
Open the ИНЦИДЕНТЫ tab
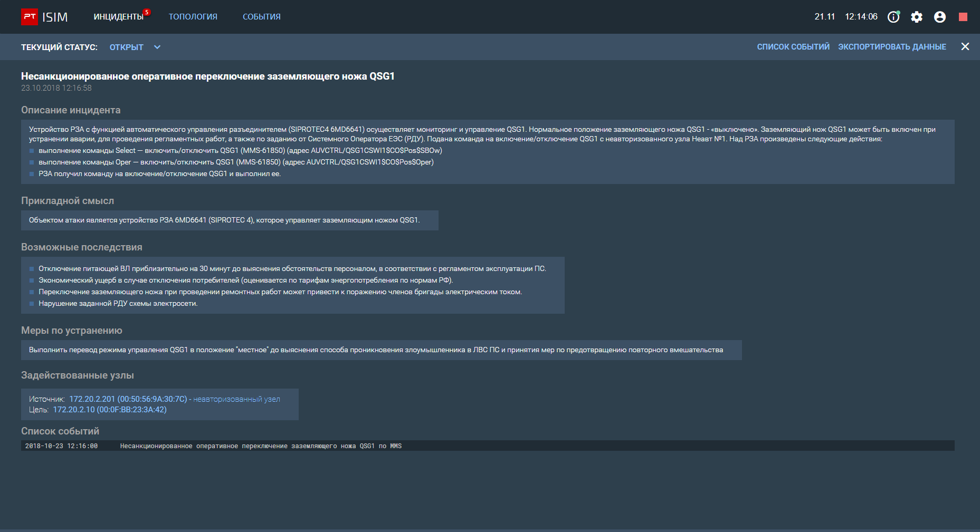click(119, 17)
